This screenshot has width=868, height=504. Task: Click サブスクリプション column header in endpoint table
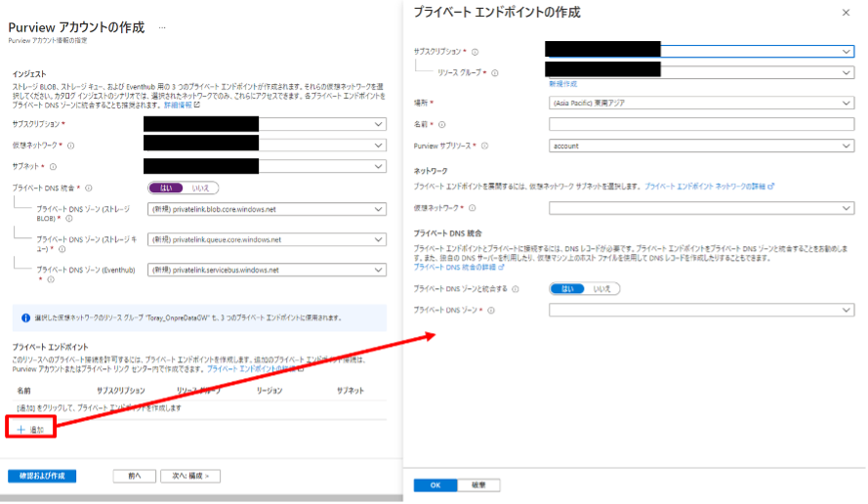pyautogui.click(x=121, y=391)
